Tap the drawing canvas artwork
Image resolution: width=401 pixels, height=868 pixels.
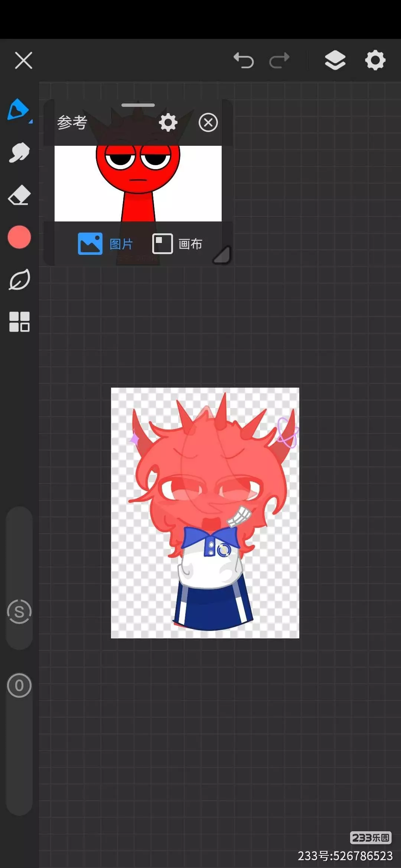pyautogui.click(x=205, y=513)
